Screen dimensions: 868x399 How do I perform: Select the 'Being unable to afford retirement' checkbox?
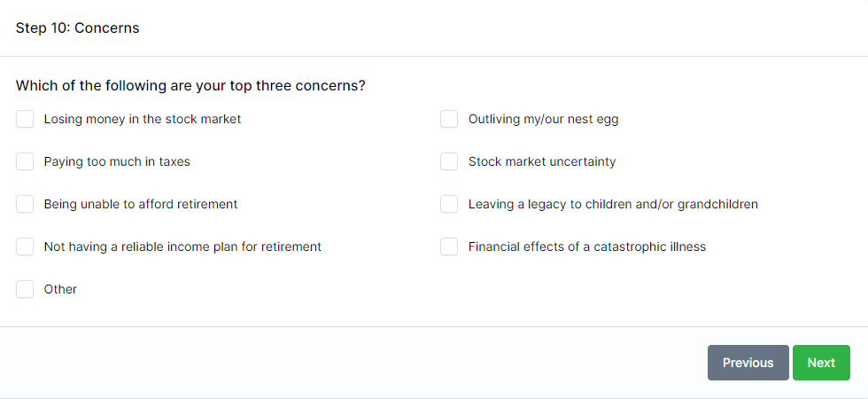click(x=25, y=204)
